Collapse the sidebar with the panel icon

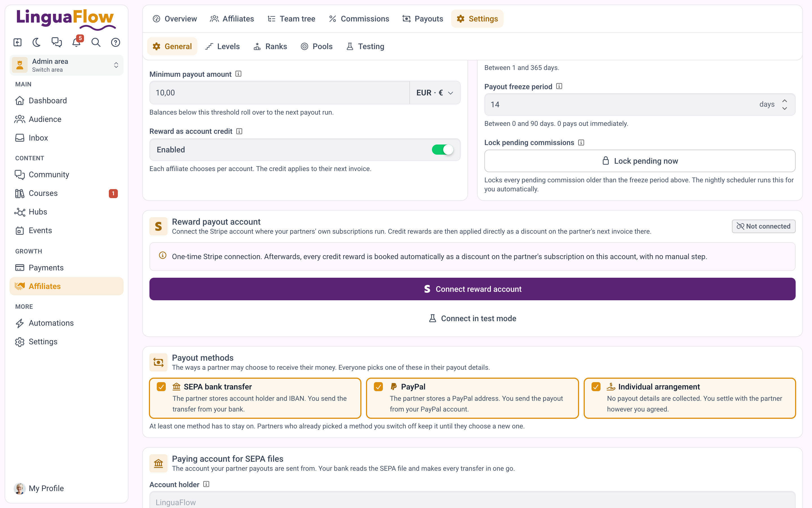17,42
